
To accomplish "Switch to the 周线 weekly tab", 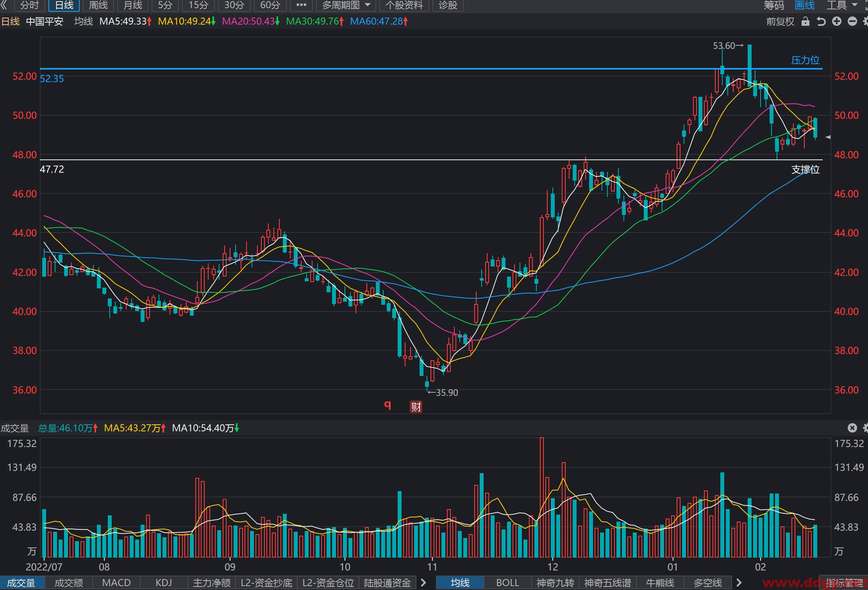I will tap(98, 5).
